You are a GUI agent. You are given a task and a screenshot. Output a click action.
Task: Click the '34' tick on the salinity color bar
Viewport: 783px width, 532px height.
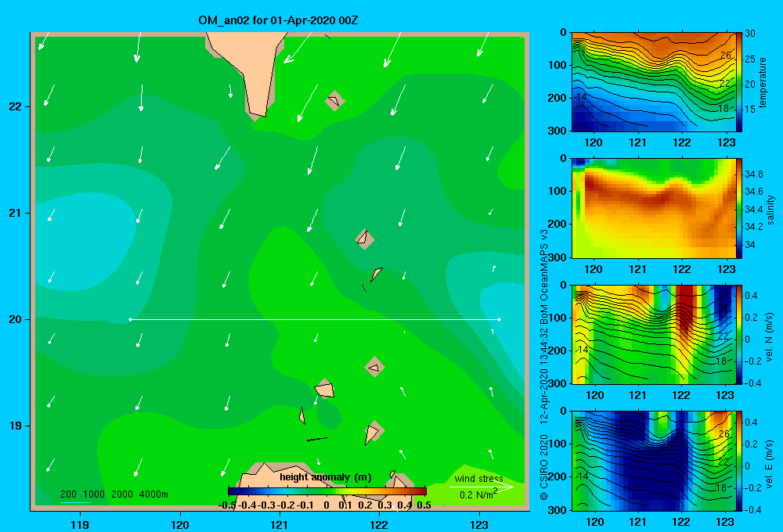point(749,245)
